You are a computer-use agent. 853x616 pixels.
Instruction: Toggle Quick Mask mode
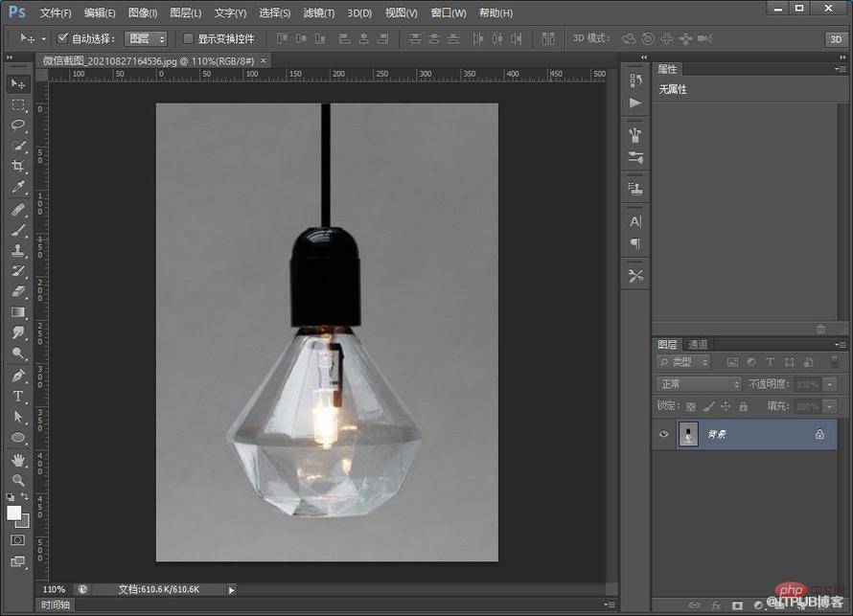coord(18,540)
